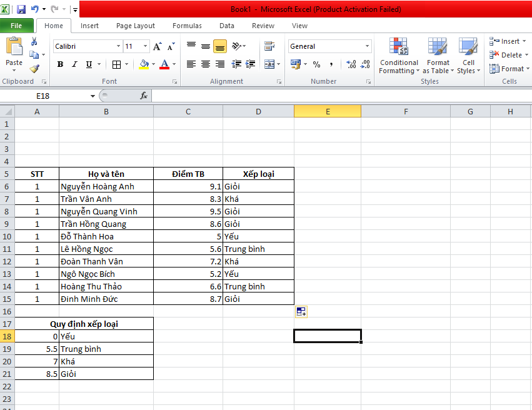This screenshot has width=532, height=410.
Task: Open the General number format dropdown
Action: tap(367, 46)
